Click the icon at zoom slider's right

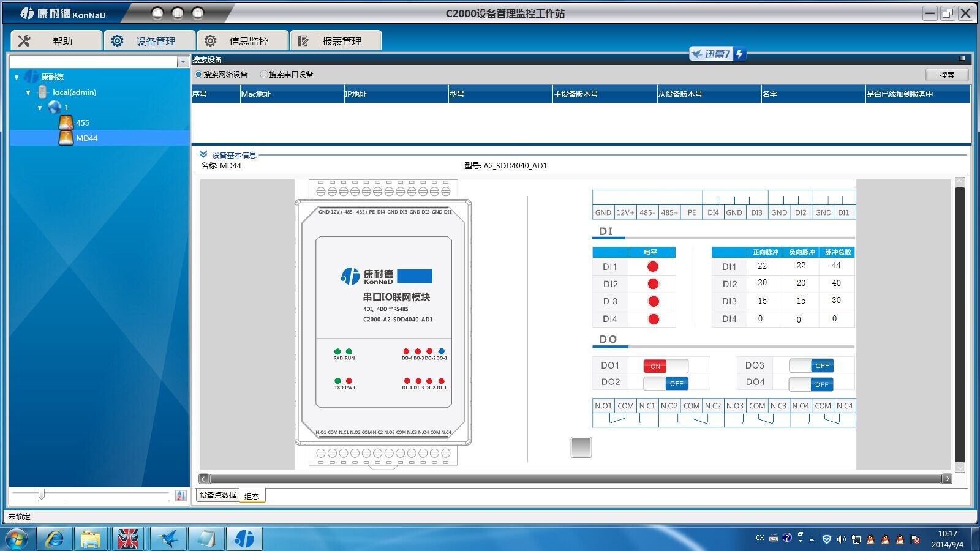(x=181, y=495)
